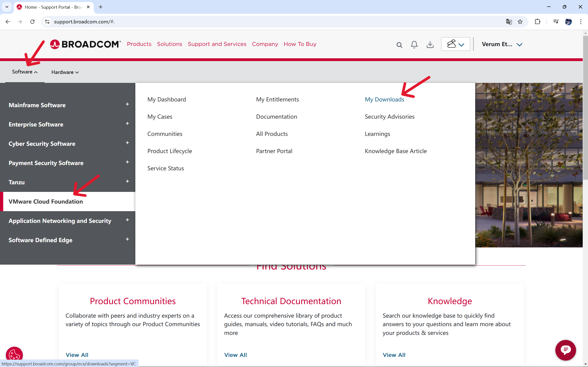588x367 pixels.
Task: Open the notifications bell icon
Action: (x=414, y=45)
